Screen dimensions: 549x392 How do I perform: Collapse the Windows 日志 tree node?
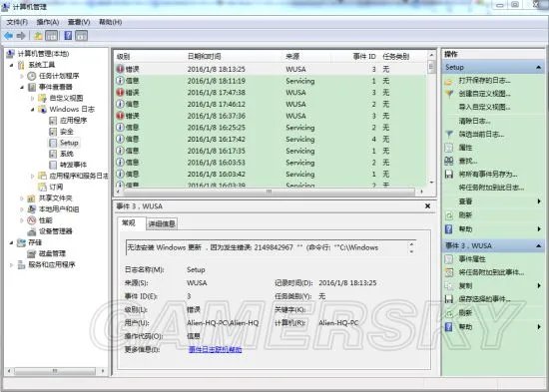33,109
